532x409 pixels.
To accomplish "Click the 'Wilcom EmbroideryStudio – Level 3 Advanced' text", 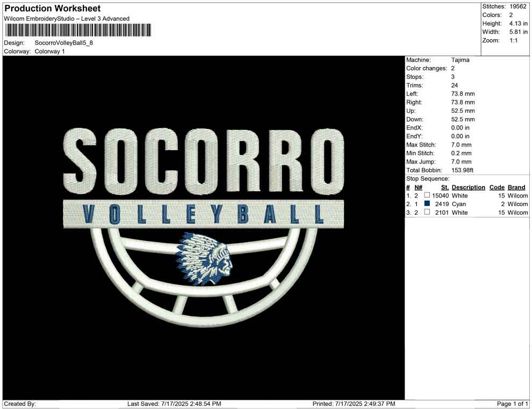I will click(x=67, y=19).
